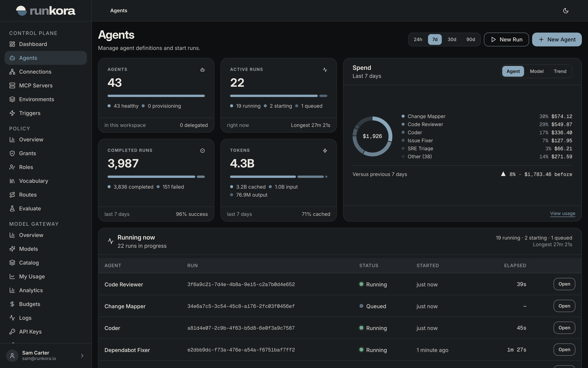Open the queued Change Mapper run

coord(564,306)
